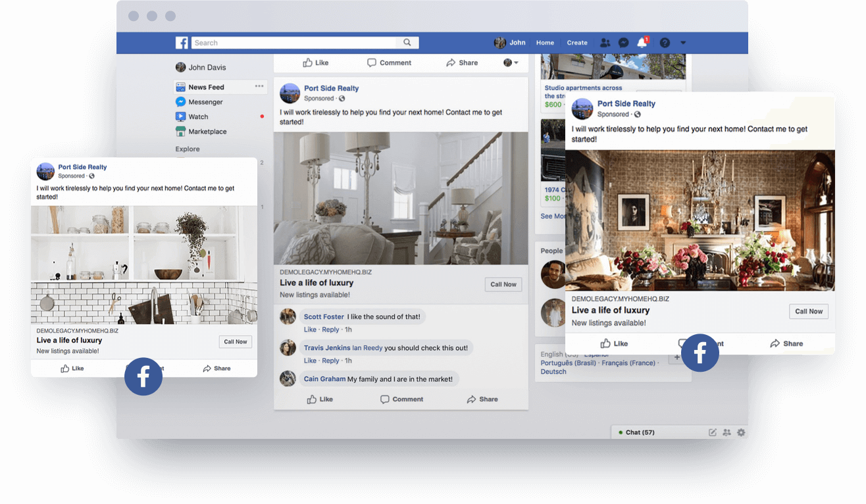
Task: Like the left kitchen ad card
Action: point(72,368)
